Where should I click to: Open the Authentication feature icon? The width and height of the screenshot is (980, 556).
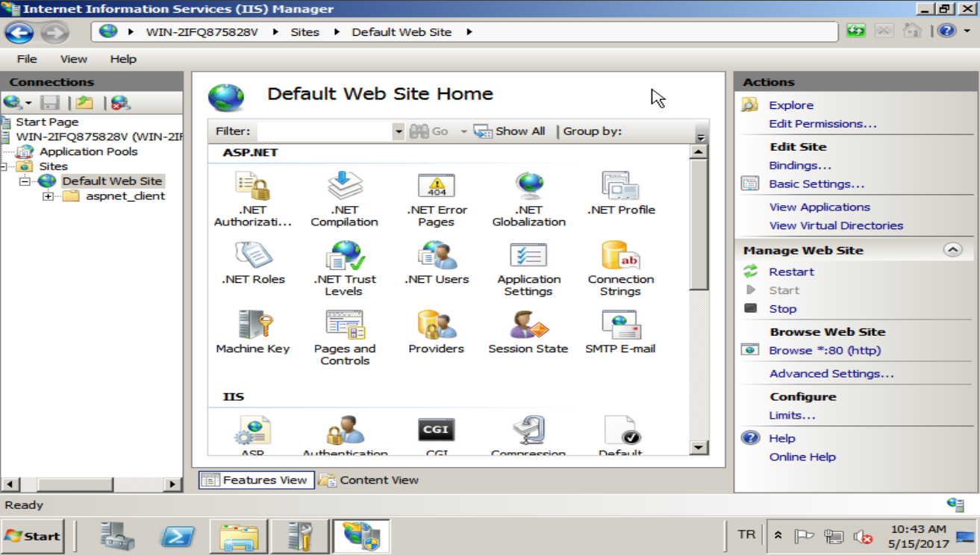(344, 434)
